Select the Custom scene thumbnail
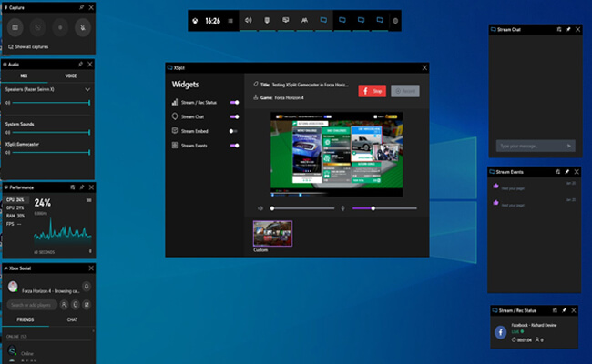The image size is (592, 364). click(x=272, y=234)
